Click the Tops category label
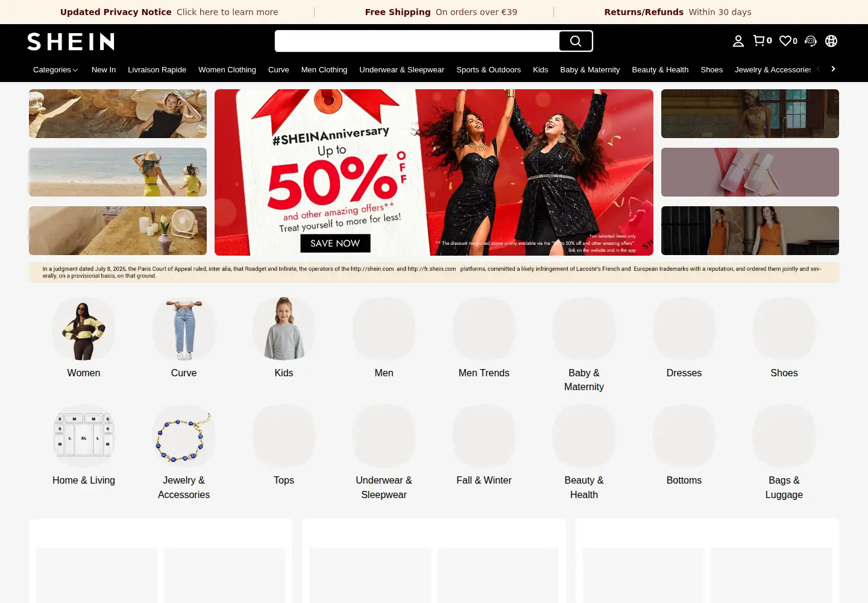 click(x=284, y=481)
